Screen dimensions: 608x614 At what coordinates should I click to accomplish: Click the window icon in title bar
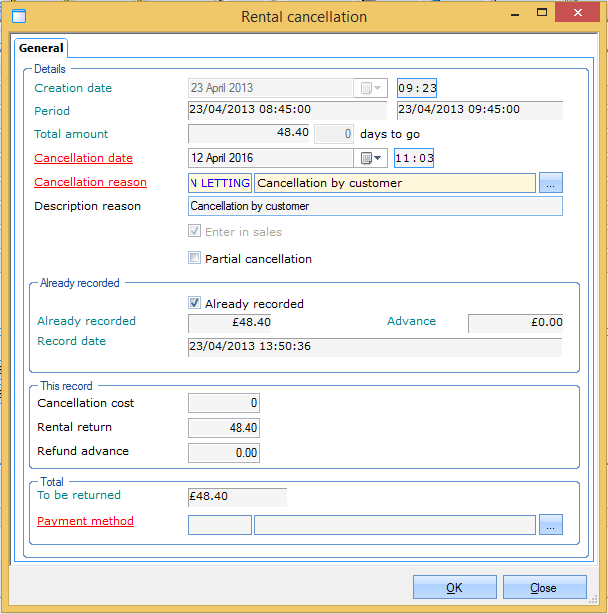pyautogui.click(x=18, y=16)
